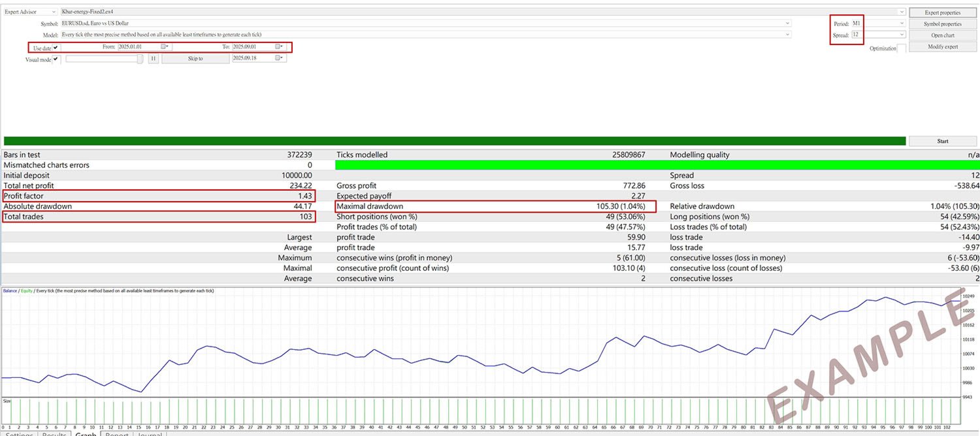Click the Skip to button

click(x=195, y=58)
